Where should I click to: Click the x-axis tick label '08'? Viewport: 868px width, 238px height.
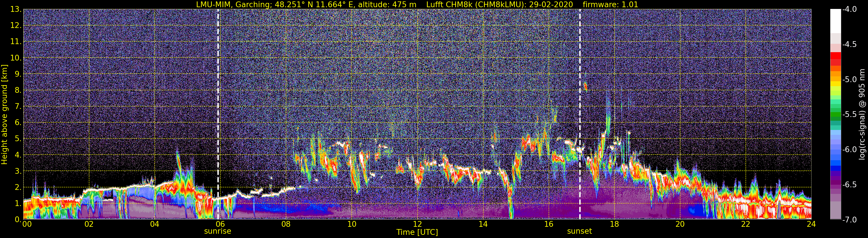tap(286, 224)
